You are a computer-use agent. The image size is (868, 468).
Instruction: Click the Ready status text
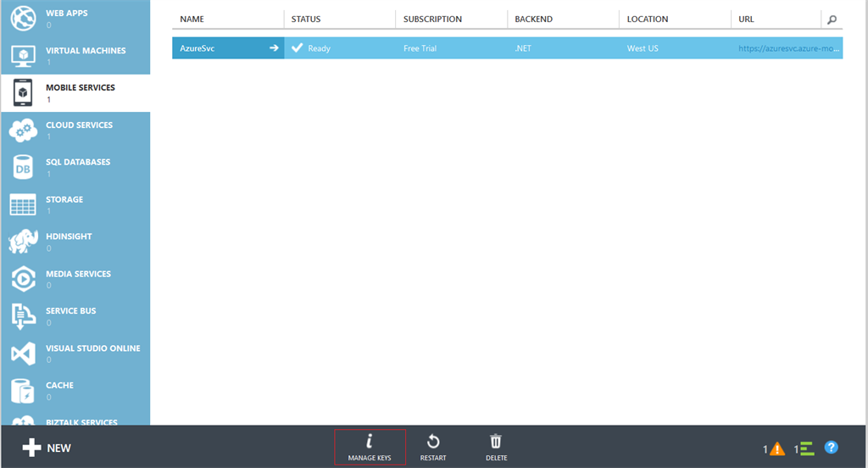tap(319, 48)
